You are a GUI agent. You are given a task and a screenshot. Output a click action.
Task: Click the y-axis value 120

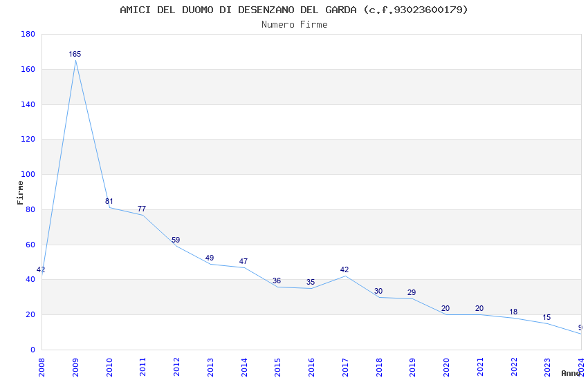click(28, 139)
